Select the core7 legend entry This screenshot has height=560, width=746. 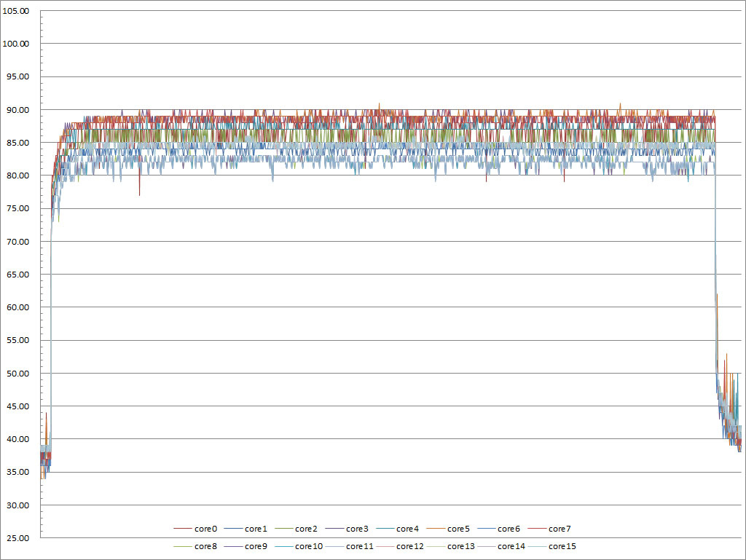point(549,529)
